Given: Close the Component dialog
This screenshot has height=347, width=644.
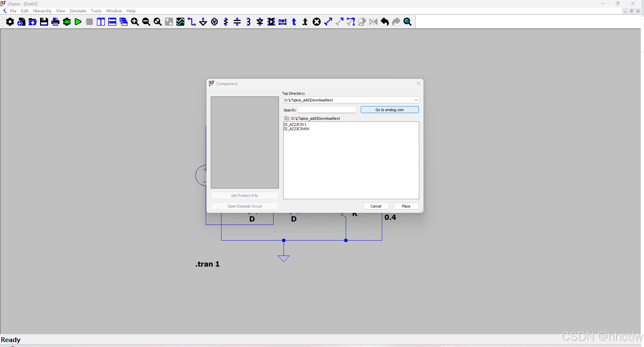Looking at the screenshot, I should click(x=419, y=83).
